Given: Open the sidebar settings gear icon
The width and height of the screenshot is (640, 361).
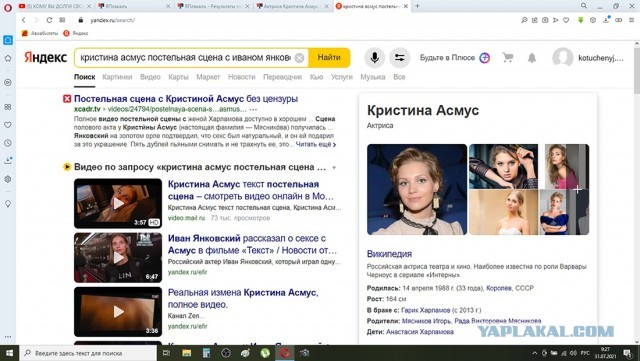Looking at the screenshot, I should (8, 179).
